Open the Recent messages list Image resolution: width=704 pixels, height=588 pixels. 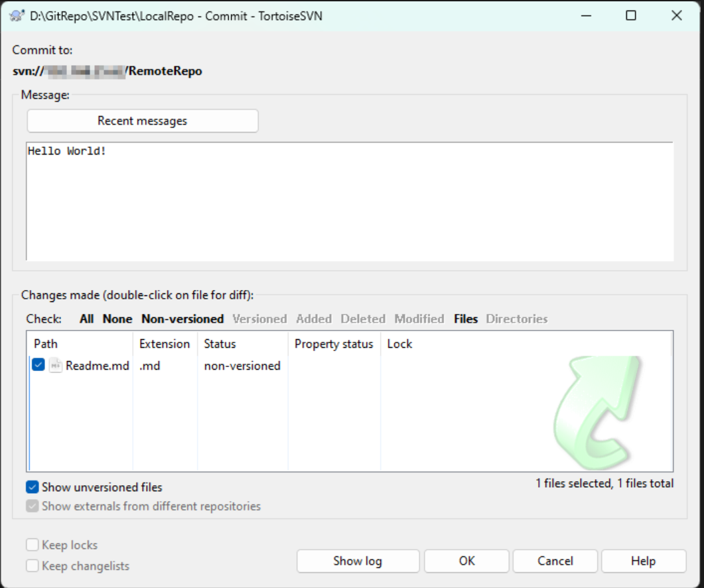tap(143, 121)
